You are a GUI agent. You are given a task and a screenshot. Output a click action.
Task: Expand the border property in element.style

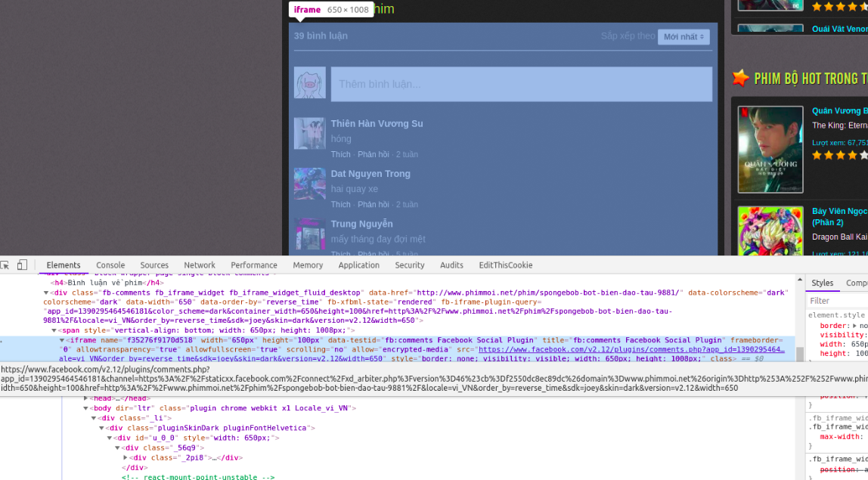(854, 326)
